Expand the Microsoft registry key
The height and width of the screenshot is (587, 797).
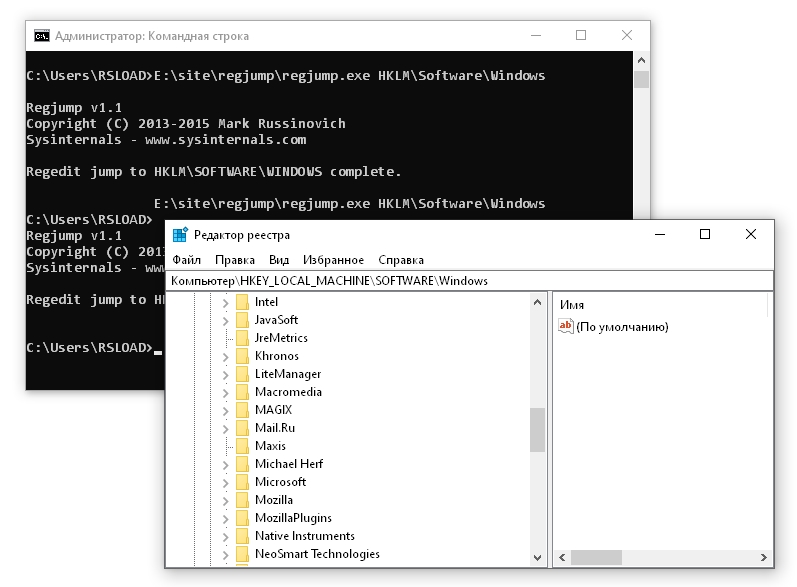226,483
